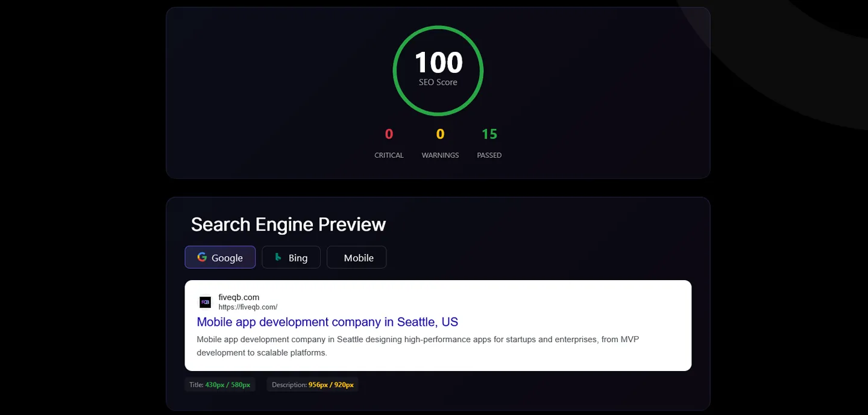Click the "100" score number
The image size is (868, 415).
[x=438, y=63]
